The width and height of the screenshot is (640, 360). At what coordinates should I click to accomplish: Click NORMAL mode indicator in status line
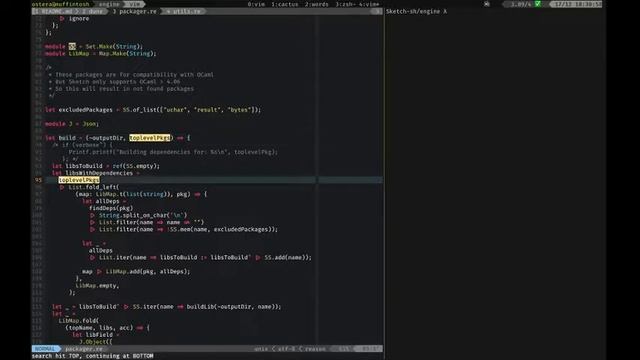(x=44, y=349)
